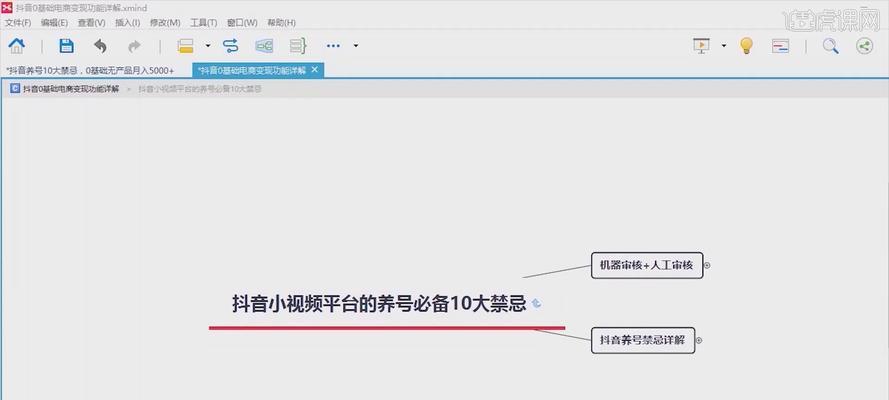Click the magnifier search icon
The width and height of the screenshot is (889, 400).
tap(831, 46)
